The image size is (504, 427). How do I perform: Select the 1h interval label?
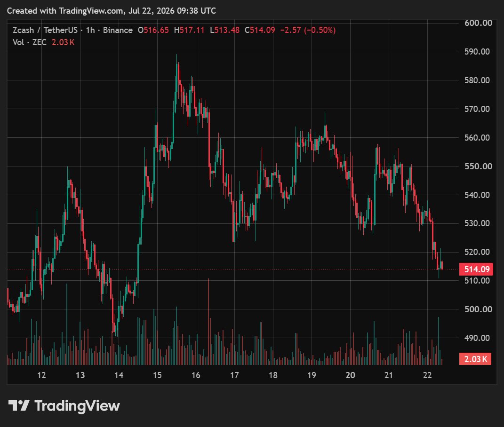coord(90,30)
